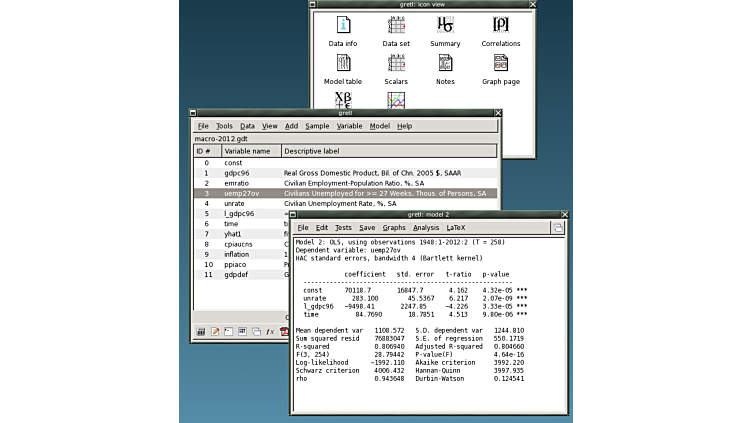Open the Variable menu in main window
752x423 pixels.
349,126
